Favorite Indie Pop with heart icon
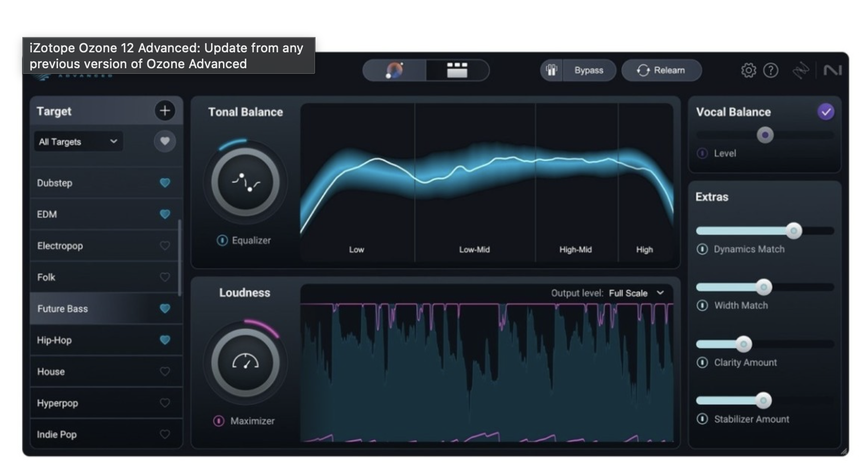Image resolution: width=868 pixels, height=472 pixels. click(165, 434)
